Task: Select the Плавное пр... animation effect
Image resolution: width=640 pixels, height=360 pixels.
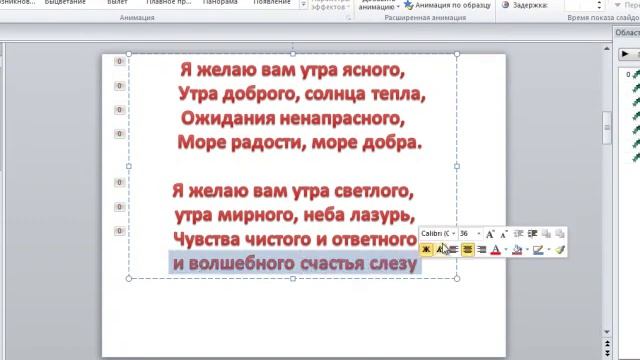Action: point(168,2)
